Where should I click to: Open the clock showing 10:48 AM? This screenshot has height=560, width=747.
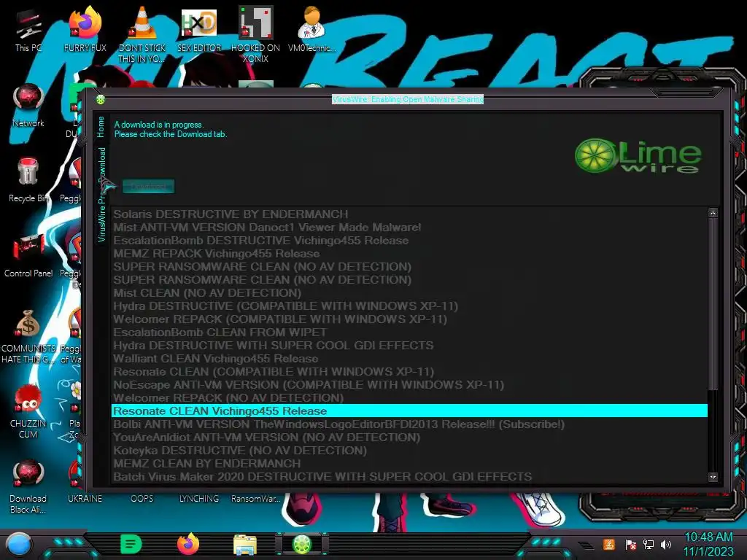[x=708, y=544]
